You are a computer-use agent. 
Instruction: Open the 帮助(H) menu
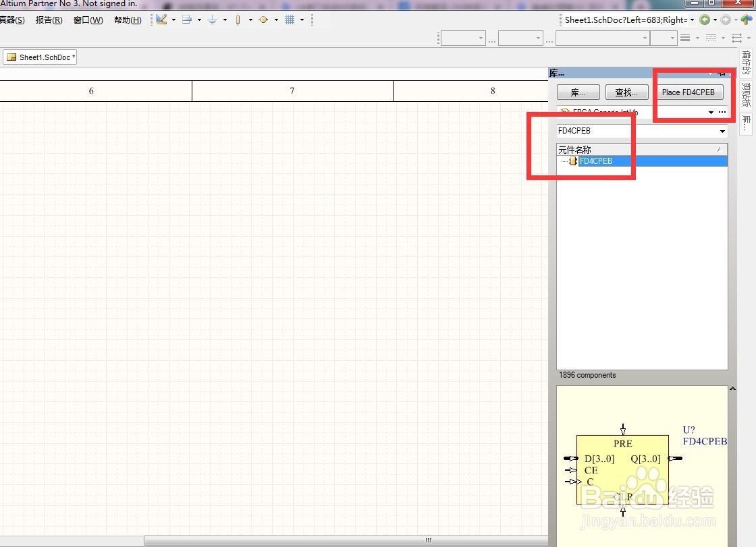[x=128, y=20]
